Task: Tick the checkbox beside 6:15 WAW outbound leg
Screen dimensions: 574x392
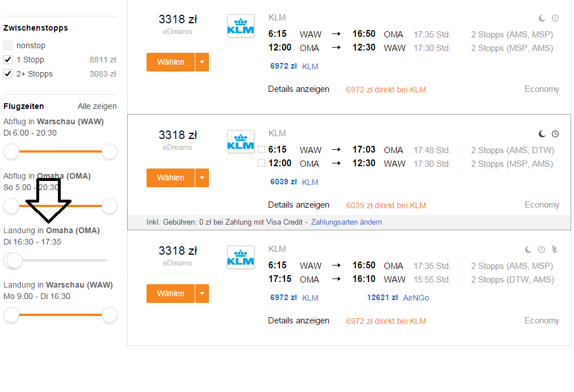Action: pyautogui.click(x=261, y=150)
